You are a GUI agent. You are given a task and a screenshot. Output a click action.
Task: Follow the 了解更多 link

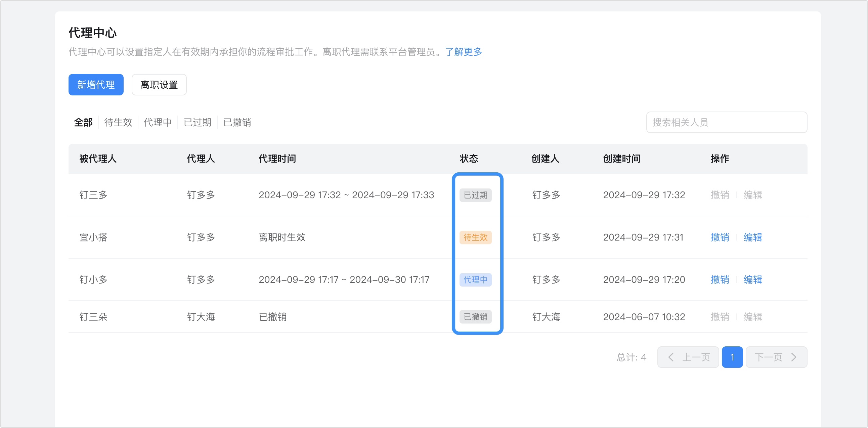tap(464, 51)
